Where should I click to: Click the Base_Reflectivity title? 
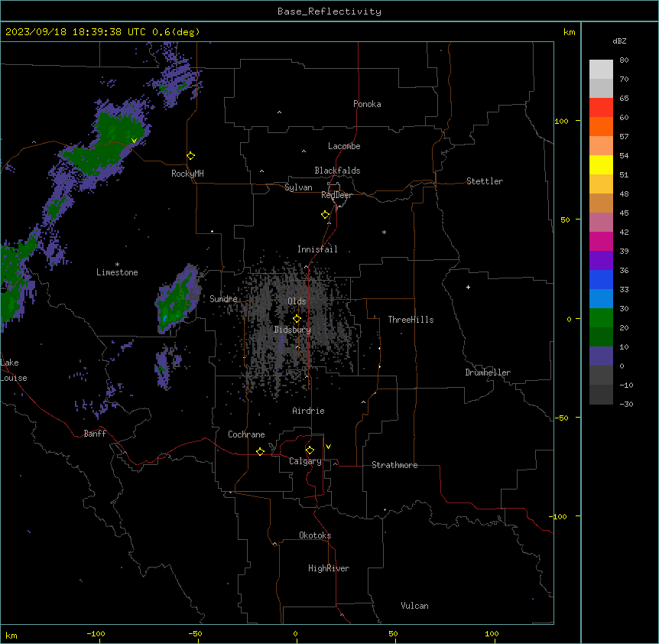[x=329, y=11]
